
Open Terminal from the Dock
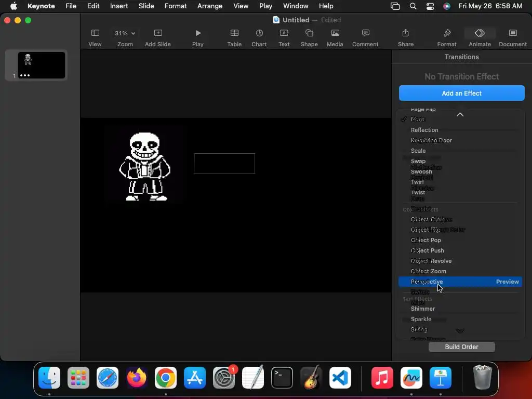click(282, 378)
